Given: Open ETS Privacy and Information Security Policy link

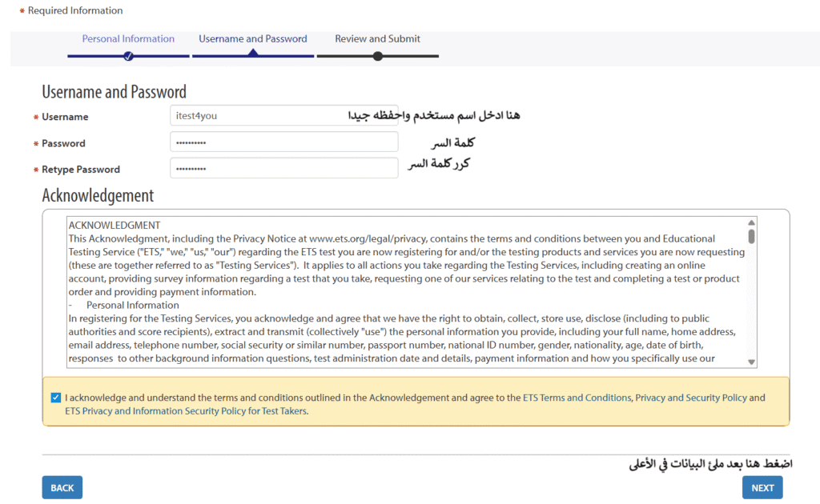Looking at the screenshot, I should (186, 411).
